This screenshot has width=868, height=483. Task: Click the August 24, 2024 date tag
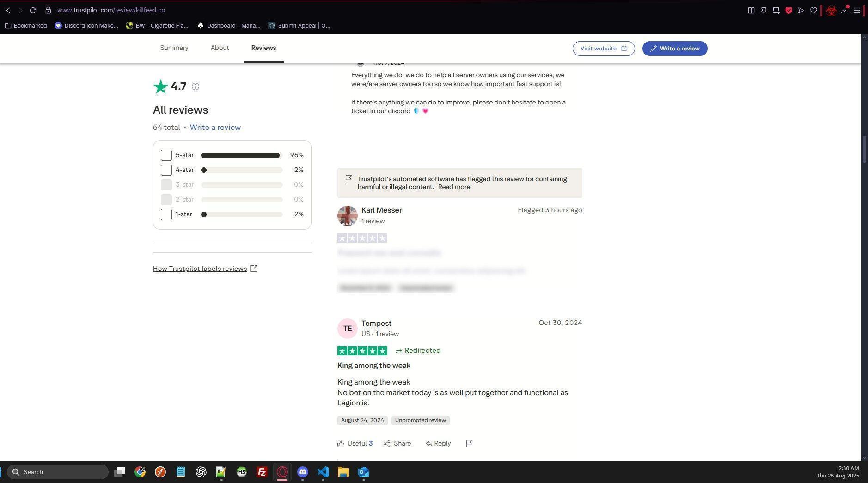362,421
